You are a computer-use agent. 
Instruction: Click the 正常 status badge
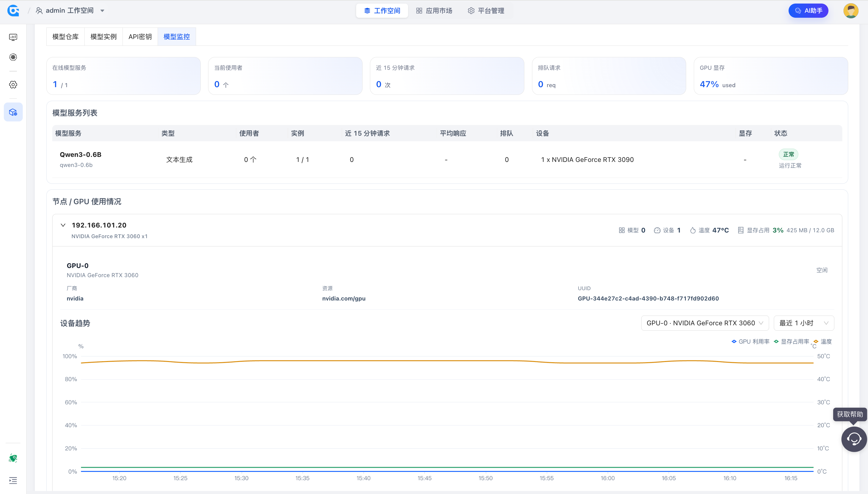[x=788, y=154]
